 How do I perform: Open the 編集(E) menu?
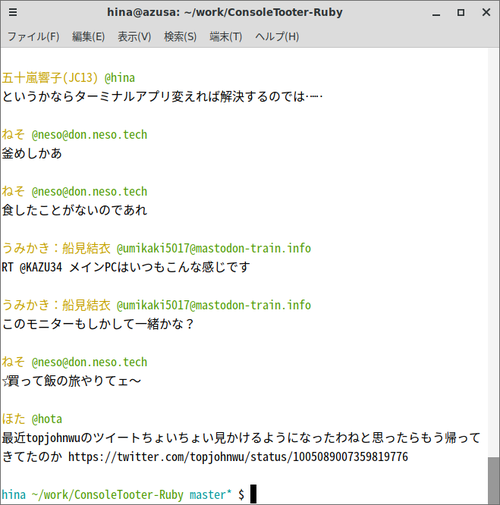pyautogui.click(x=88, y=36)
